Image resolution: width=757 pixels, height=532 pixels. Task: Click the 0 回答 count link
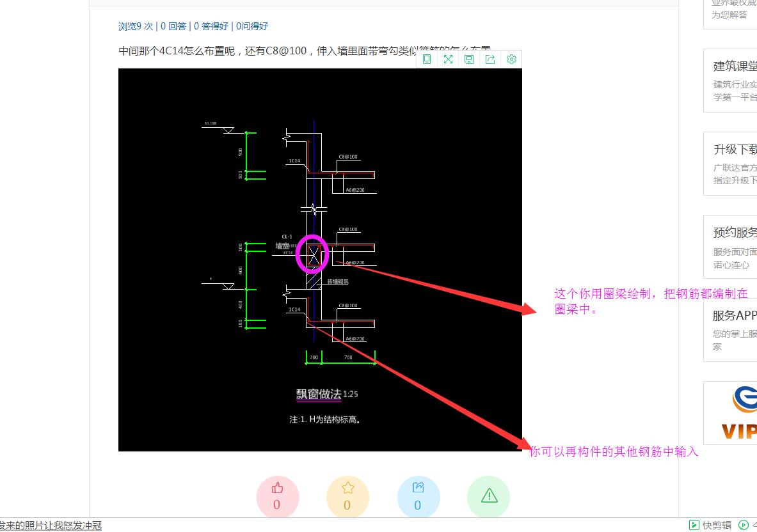[173, 26]
